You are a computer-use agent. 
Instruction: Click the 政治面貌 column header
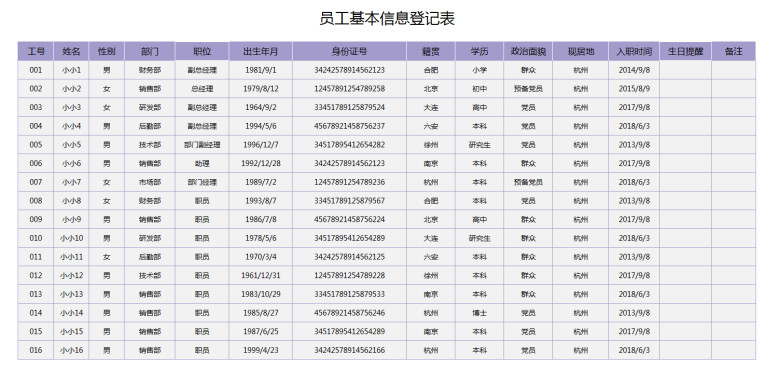click(528, 51)
